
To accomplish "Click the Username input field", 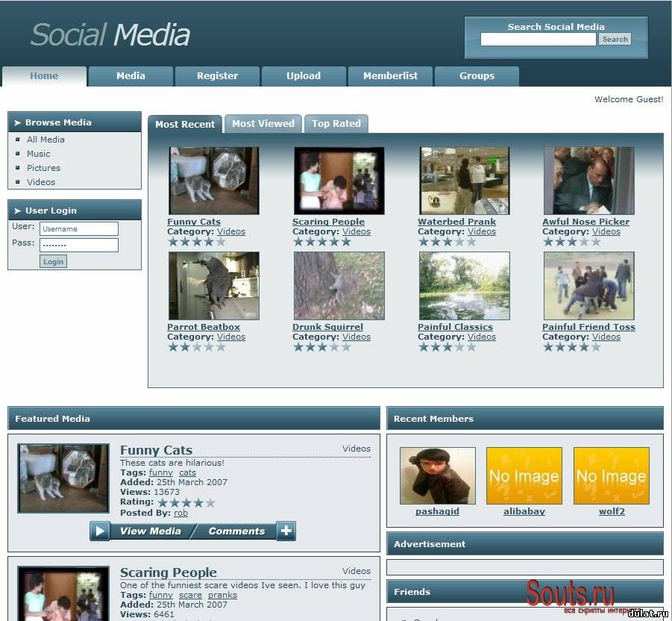I will coord(78,229).
